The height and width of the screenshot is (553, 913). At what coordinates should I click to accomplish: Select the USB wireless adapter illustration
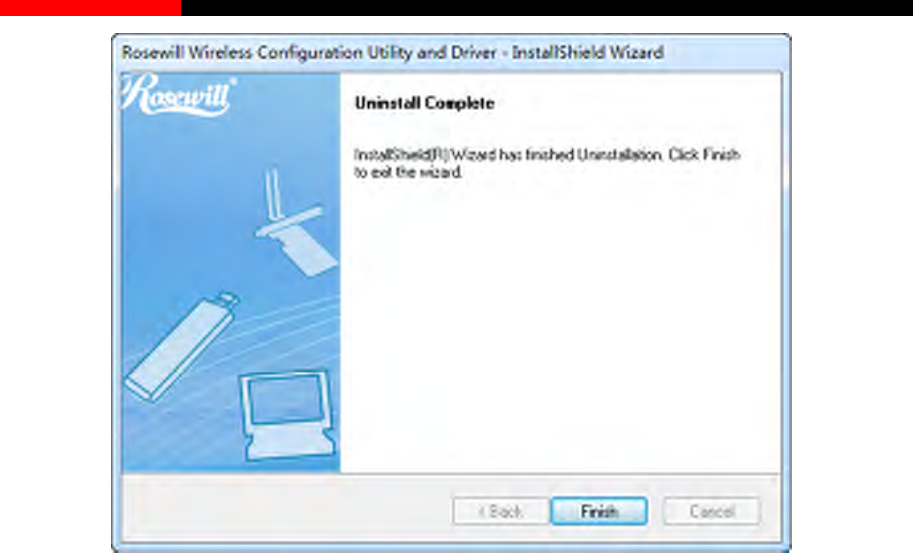pyautogui.click(x=182, y=346)
